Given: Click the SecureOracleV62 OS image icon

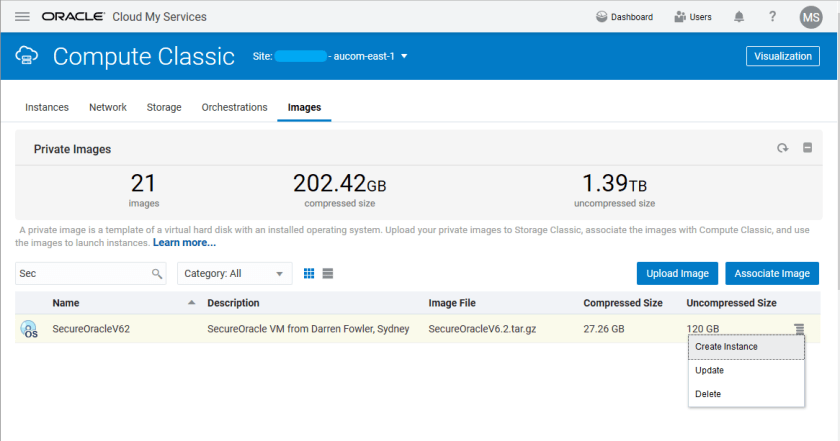Looking at the screenshot, I should [29, 329].
